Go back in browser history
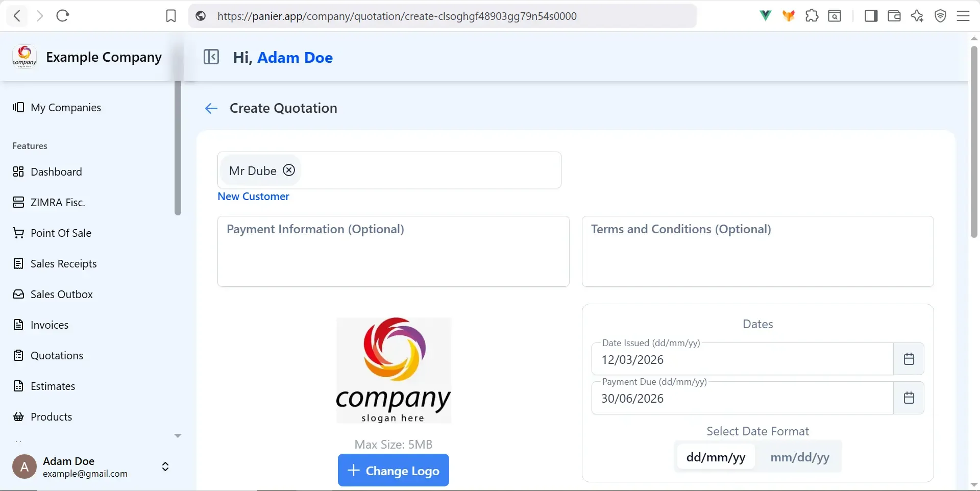The image size is (980, 491). [x=17, y=16]
